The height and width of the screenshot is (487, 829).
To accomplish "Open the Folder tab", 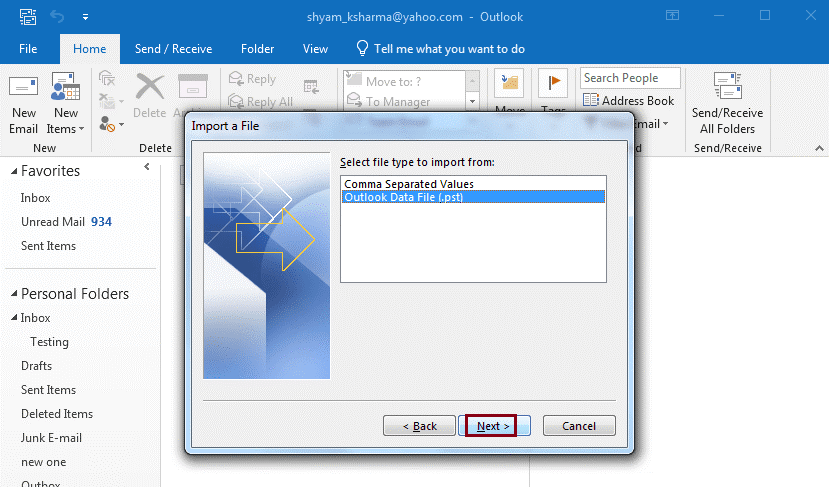I will tap(257, 49).
